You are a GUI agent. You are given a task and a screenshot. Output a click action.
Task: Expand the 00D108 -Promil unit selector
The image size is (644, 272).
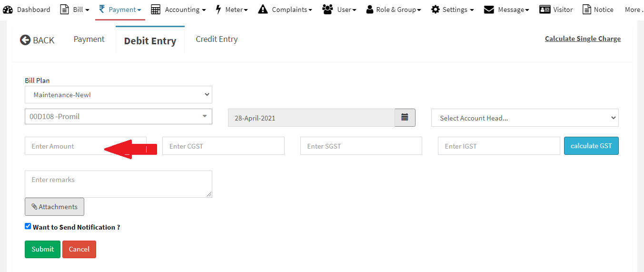(118, 116)
